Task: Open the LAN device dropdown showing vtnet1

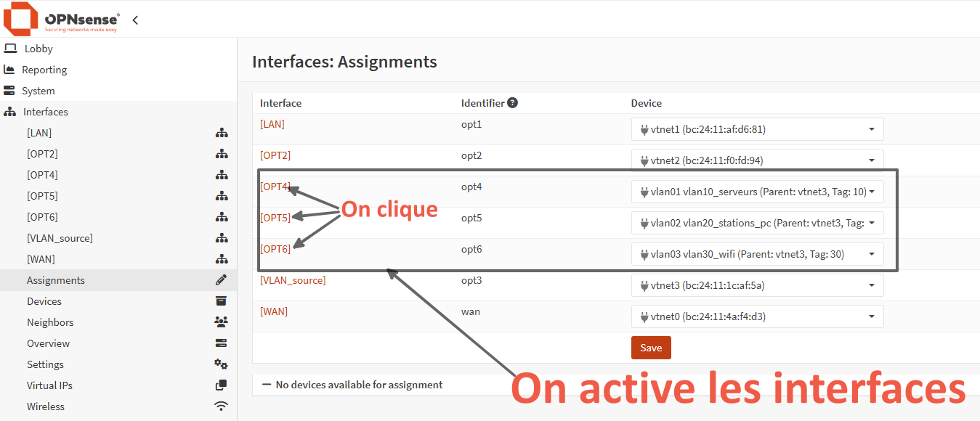Action: [757, 130]
